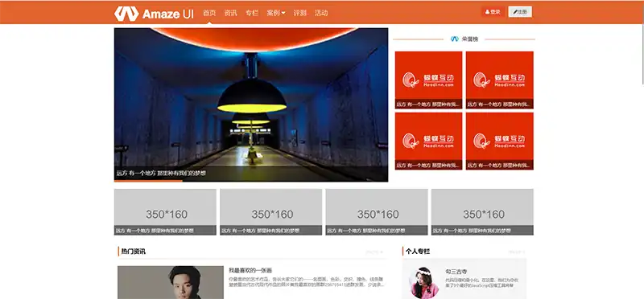This screenshot has width=644, height=299.
Task: Click the 登录 login button
Action: pyautogui.click(x=493, y=12)
